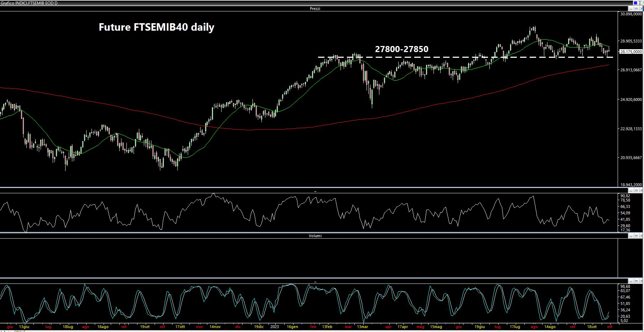Click the 19giu date on time axis
644x332 pixels.
(x=479, y=327)
